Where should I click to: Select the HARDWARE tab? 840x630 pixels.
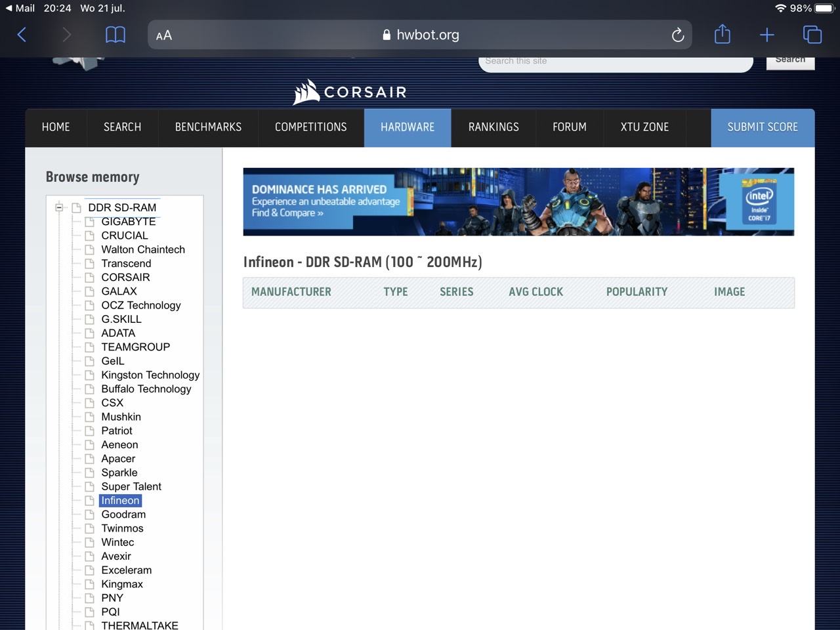(408, 127)
